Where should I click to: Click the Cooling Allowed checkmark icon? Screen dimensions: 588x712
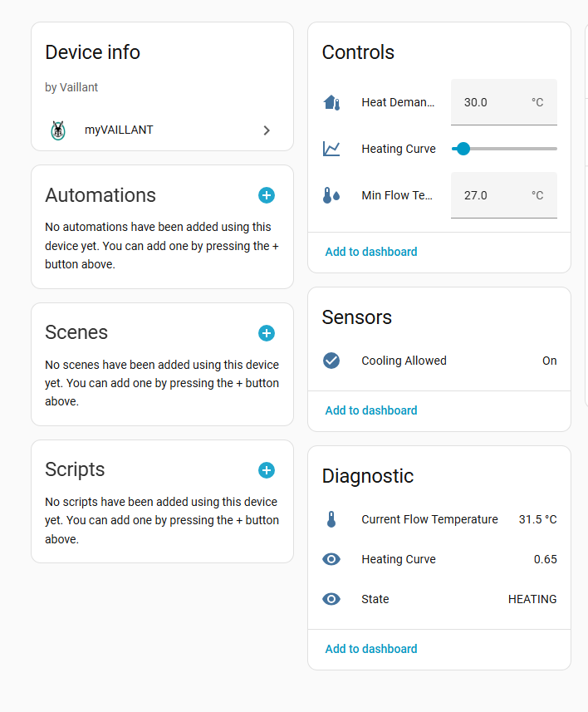click(x=331, y=361)
